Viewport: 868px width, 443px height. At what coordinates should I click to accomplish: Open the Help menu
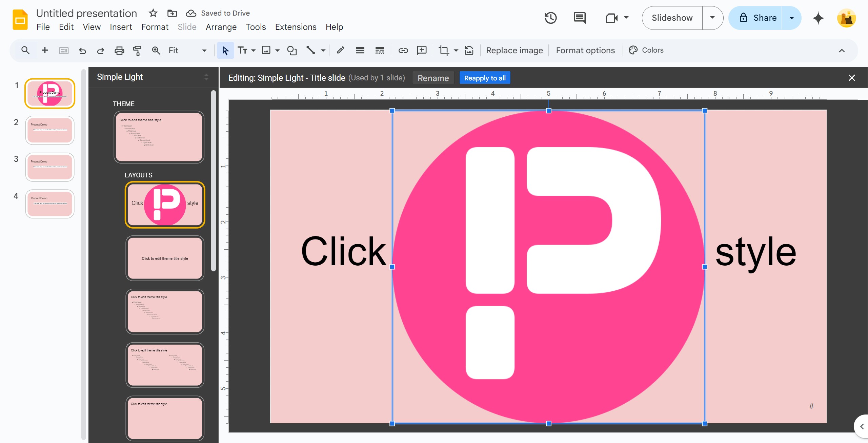[334, 27]
